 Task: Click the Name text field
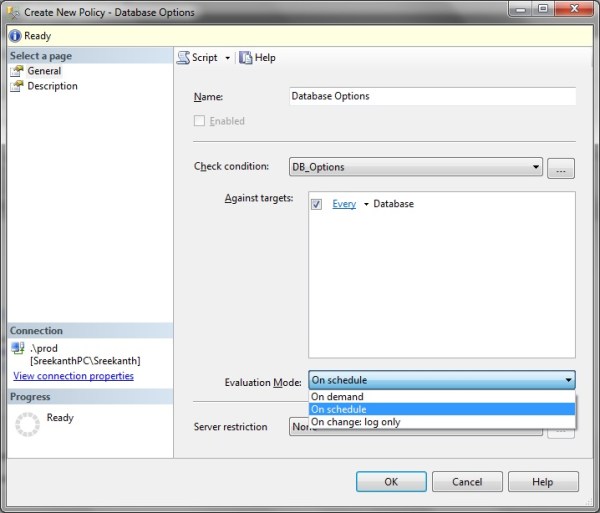coord(431,97)
